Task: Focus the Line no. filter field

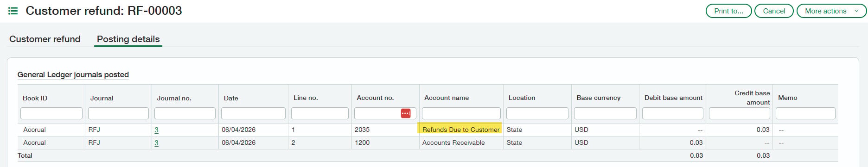Action: pos(319,113)
